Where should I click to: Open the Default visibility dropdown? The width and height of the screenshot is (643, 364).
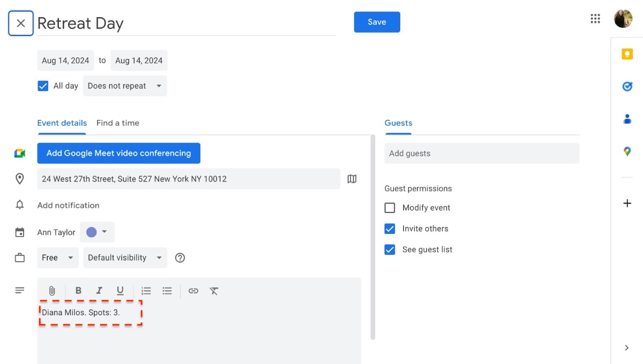click(x=125, y=258)
